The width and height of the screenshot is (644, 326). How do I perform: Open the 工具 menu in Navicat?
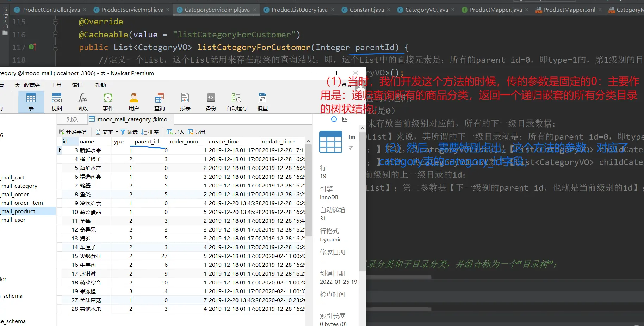pos(56,85)
